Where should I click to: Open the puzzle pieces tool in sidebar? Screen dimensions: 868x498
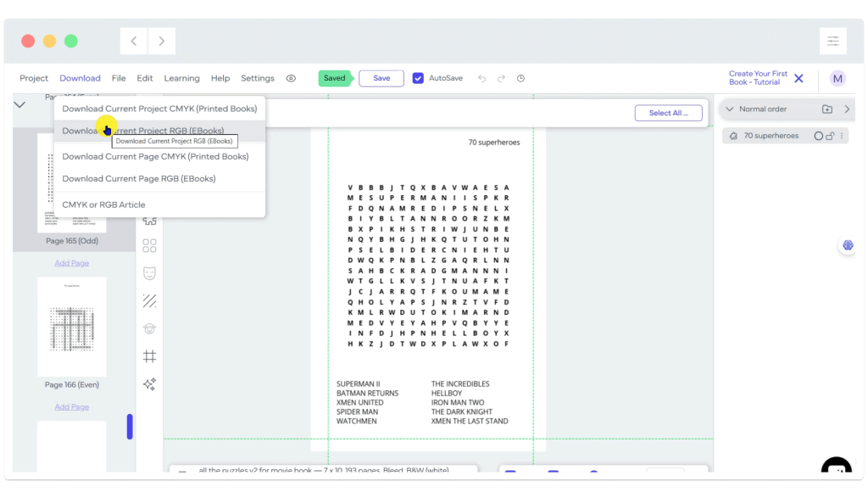coord(149,221)
